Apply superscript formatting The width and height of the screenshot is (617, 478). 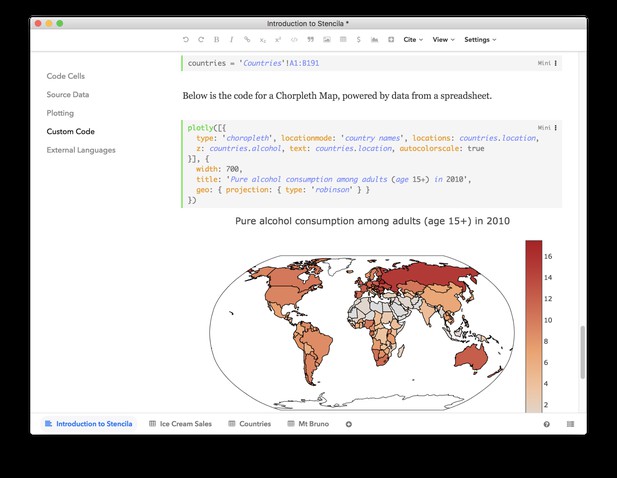[278, 40]
